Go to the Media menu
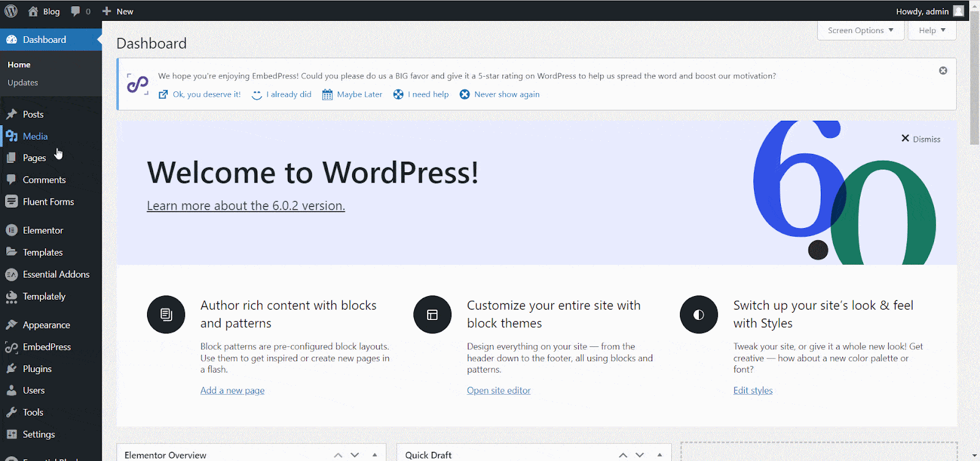 35,136
